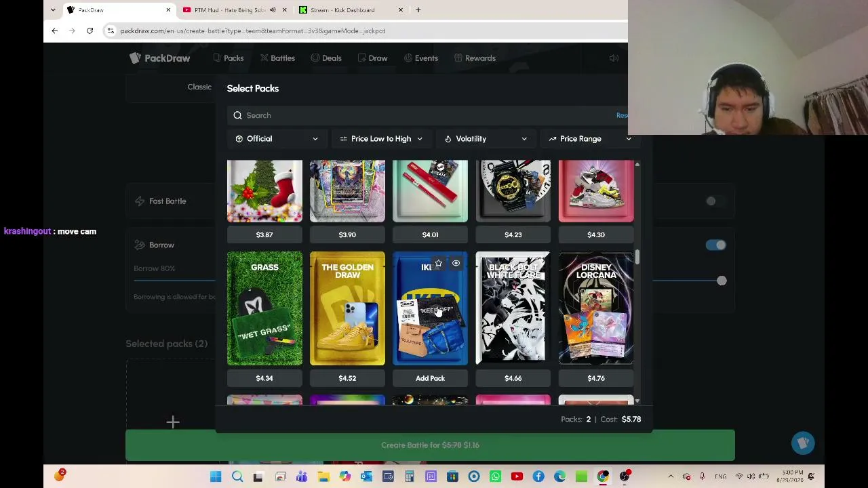Toggle the Borrow switch

715,245
